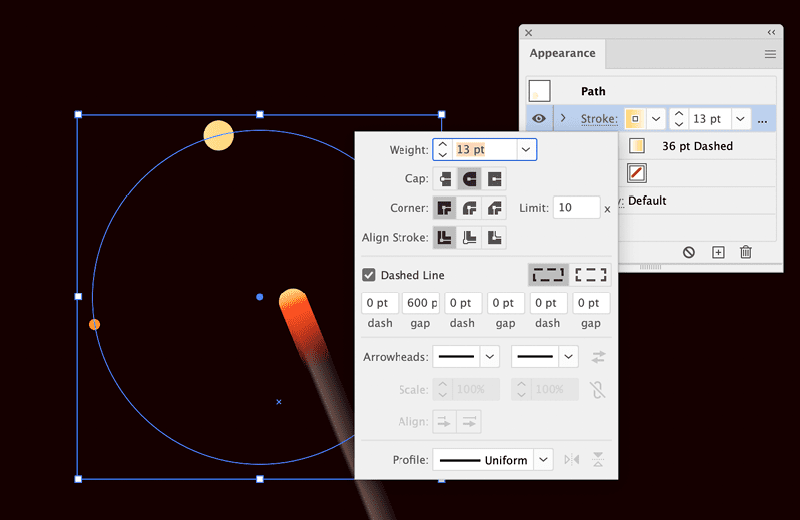Open stroke color swatch dropdown arrow
Image resolution: width=800 pixels, height=520 pixels.
(x=656, y=119)
